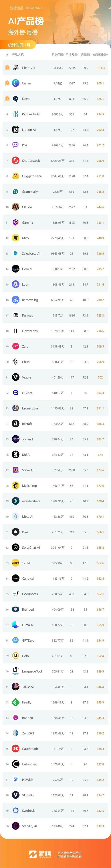This screenshot has width=111, height=868.
Task: Click the Hugging Face emoji icon
Action: click(16, 176)
